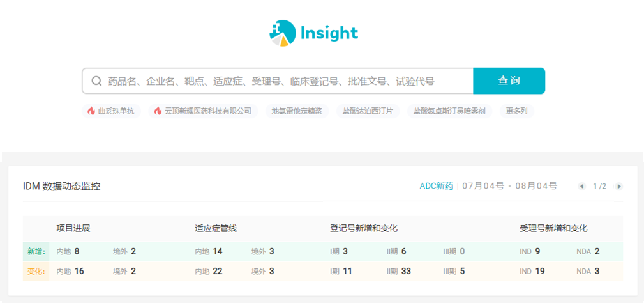The height and width of the screenshot is (303, 644).
Task: Click the search magnifier icon
Action: [x=96, y=81]
